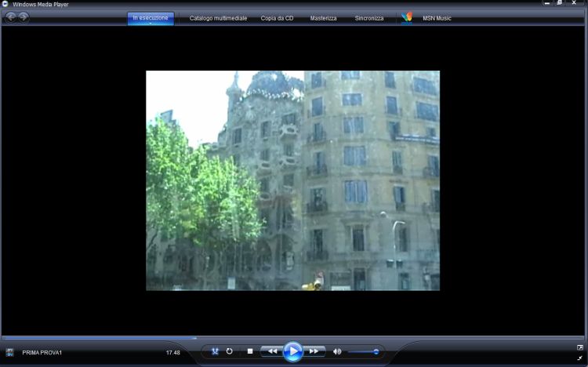Go back with the Back arrow
The height and width of the screenshot is (367, 588).
click(x=11, y=17)
